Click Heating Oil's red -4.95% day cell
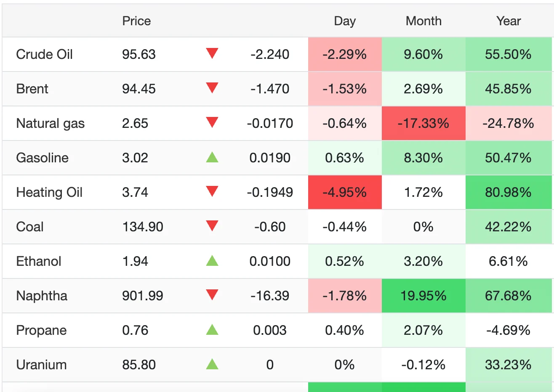554x392 pixels. point(345,192)
